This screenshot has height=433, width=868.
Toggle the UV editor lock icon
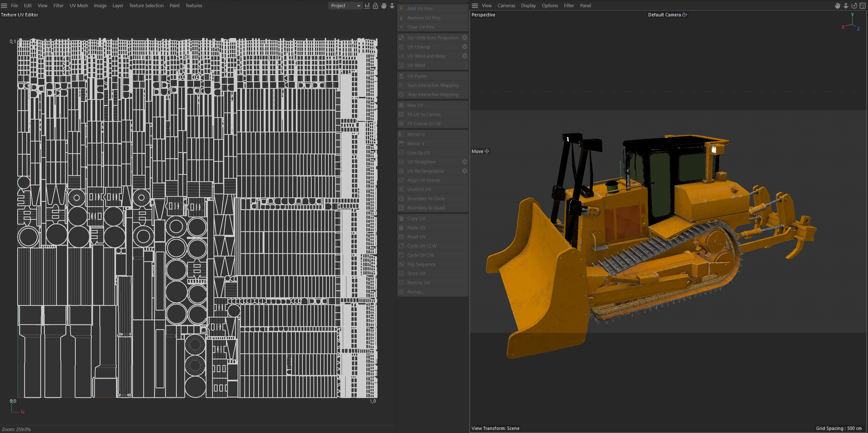[375, 6]
